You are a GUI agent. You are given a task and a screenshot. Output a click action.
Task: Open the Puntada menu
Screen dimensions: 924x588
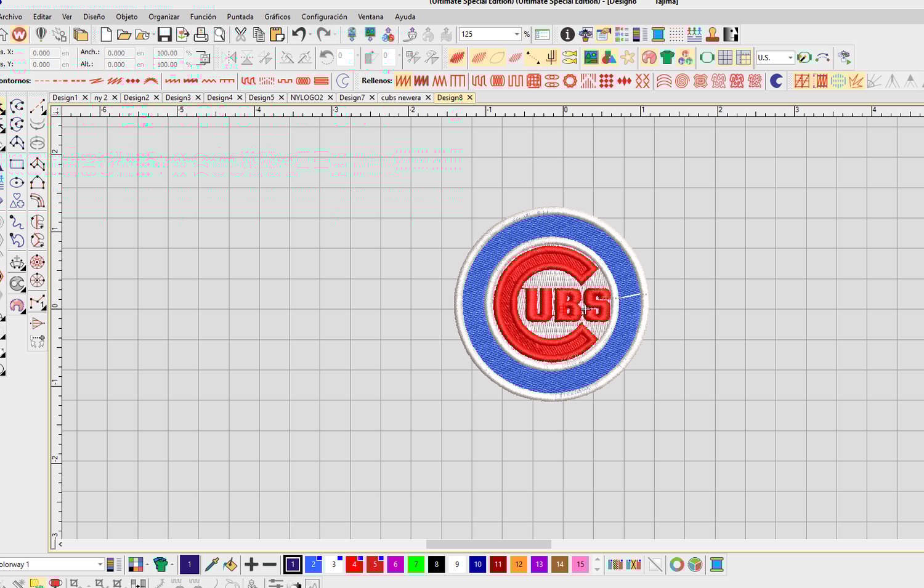click(240, 17)
